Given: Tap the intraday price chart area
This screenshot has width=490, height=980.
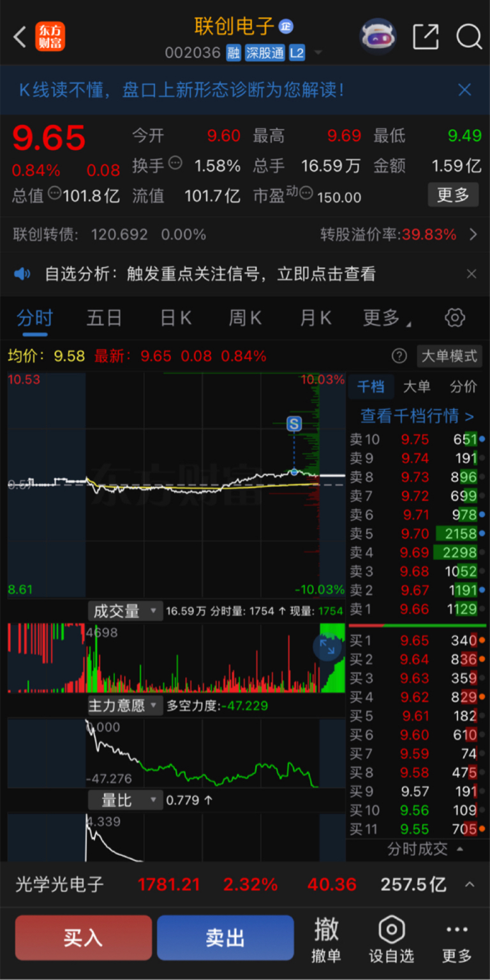Looking at the screenshot, I should click(x=176, y=485).
